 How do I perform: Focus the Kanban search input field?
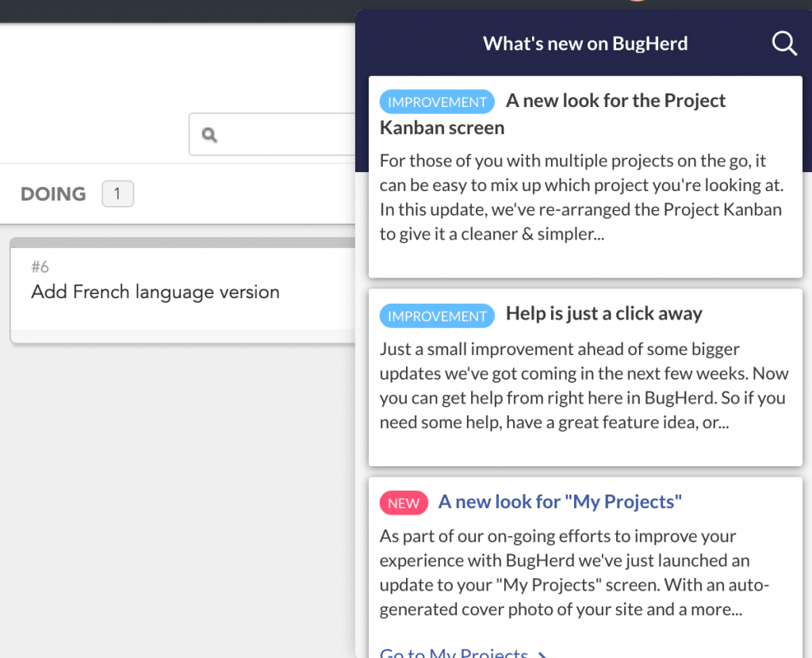[278, 135]
